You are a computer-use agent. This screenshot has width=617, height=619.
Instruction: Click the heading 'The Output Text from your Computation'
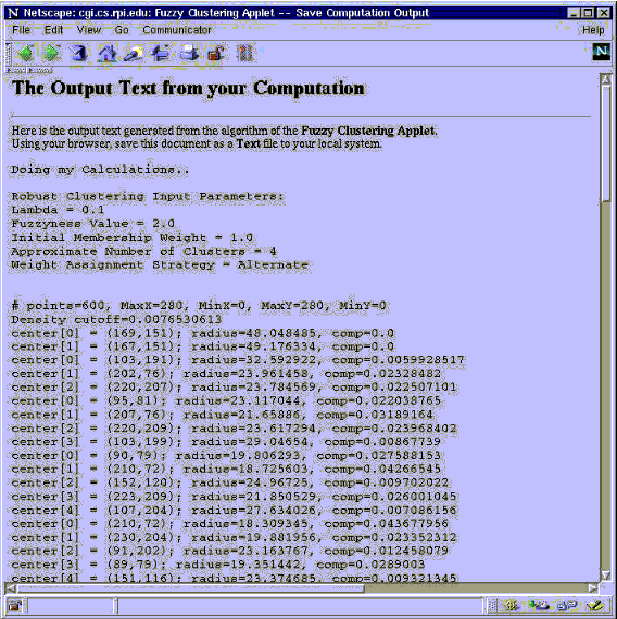(188, 88)
